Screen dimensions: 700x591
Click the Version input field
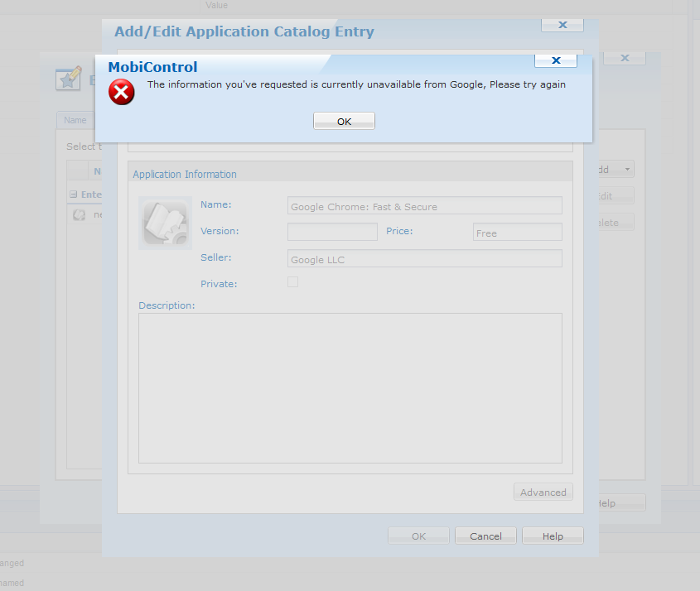tap(332, 232)
